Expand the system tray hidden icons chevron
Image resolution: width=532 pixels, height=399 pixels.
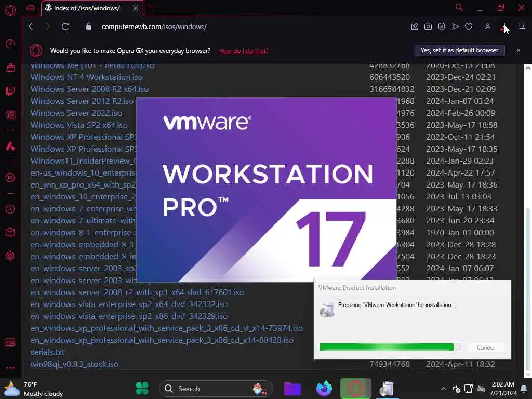(x=444, y=389)
